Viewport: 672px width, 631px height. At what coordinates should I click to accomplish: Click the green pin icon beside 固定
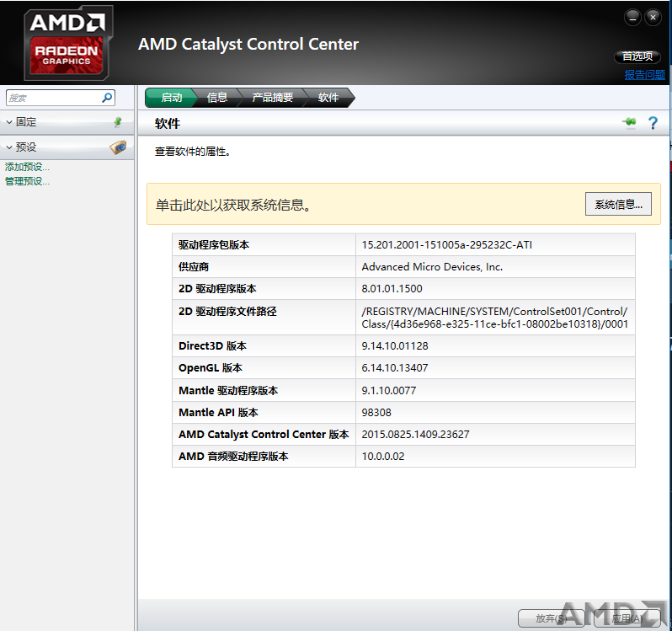(118, 122)
